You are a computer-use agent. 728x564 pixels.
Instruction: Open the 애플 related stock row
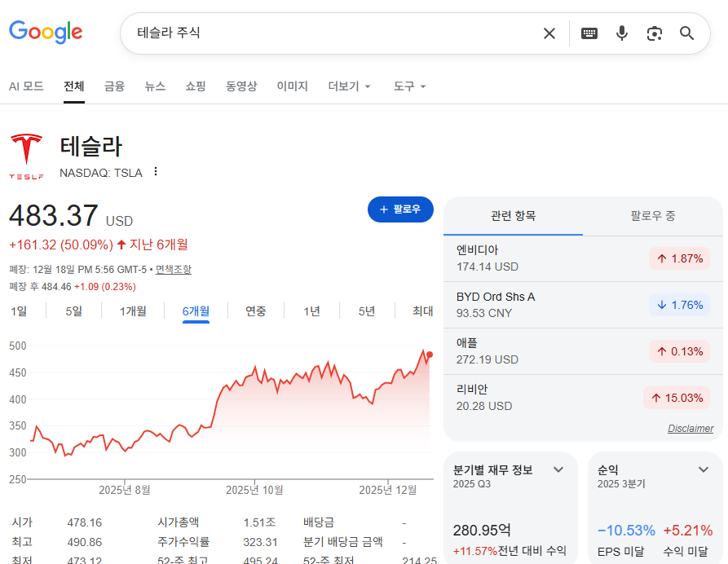(583, 351)
